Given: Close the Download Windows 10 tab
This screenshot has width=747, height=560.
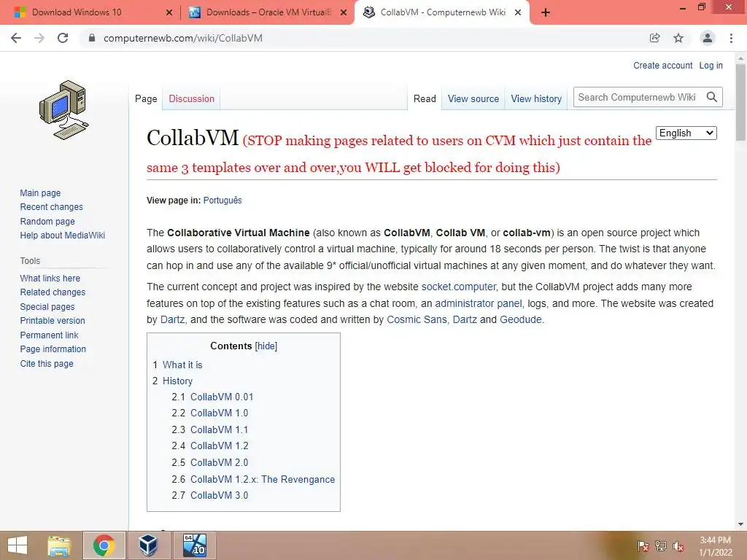Looking at the screenshot, I should [x=169, y=13].
